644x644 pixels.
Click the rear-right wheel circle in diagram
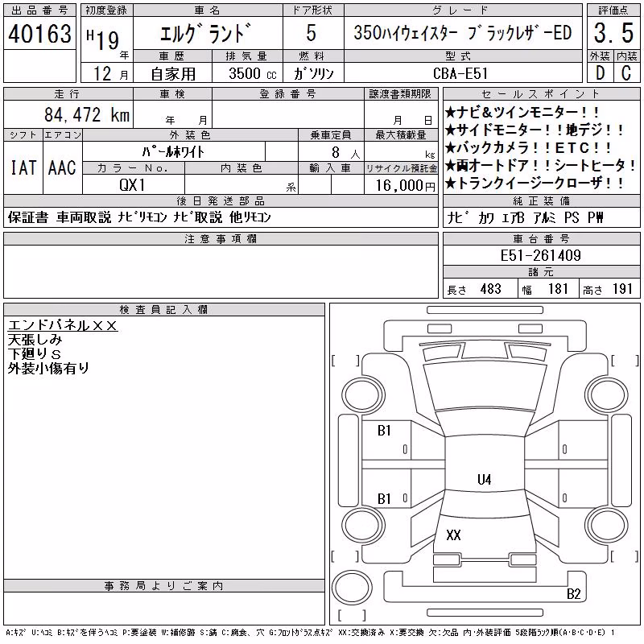606,525
